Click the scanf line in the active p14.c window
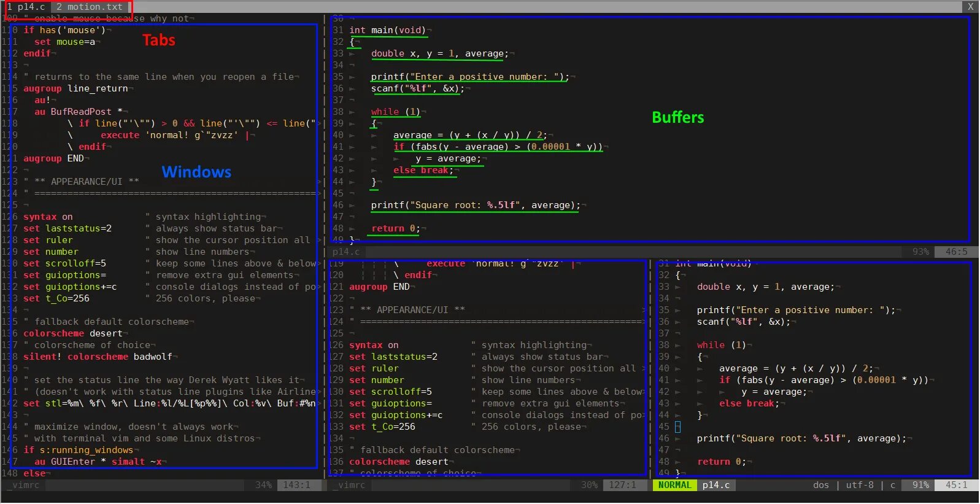This screenshot has width=980, height=504. tap(743, 322)
